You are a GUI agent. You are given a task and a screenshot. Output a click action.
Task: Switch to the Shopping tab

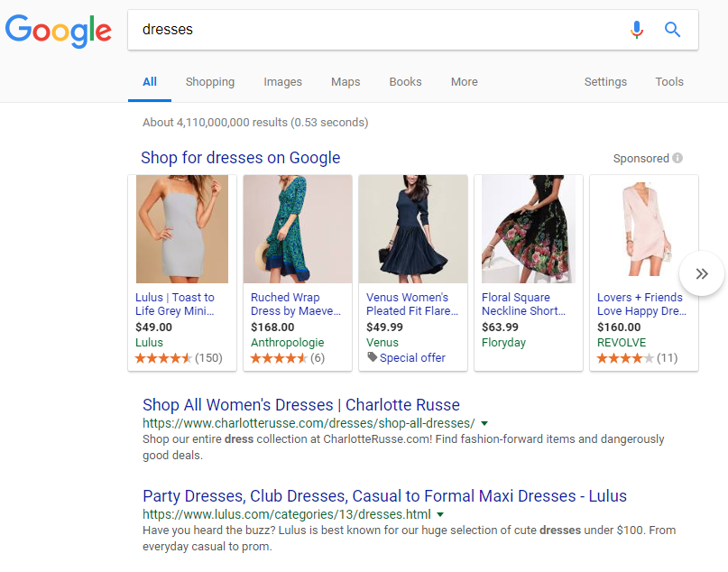tap(210, 82)
